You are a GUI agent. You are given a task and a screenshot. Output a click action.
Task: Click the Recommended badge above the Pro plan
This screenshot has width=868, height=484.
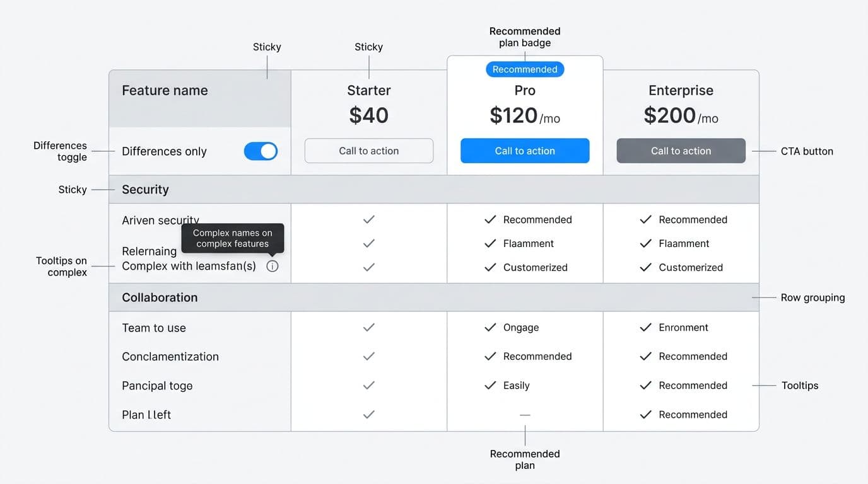[525, 69]
